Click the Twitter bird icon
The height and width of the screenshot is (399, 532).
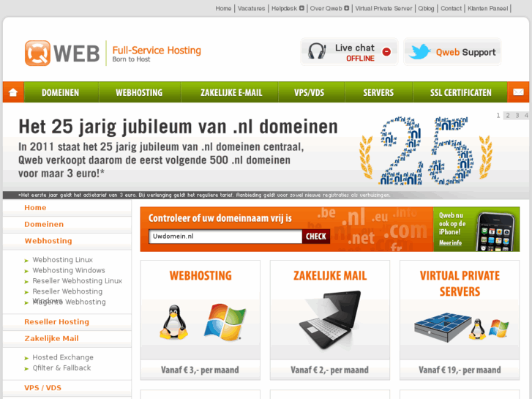click(420, 52)
